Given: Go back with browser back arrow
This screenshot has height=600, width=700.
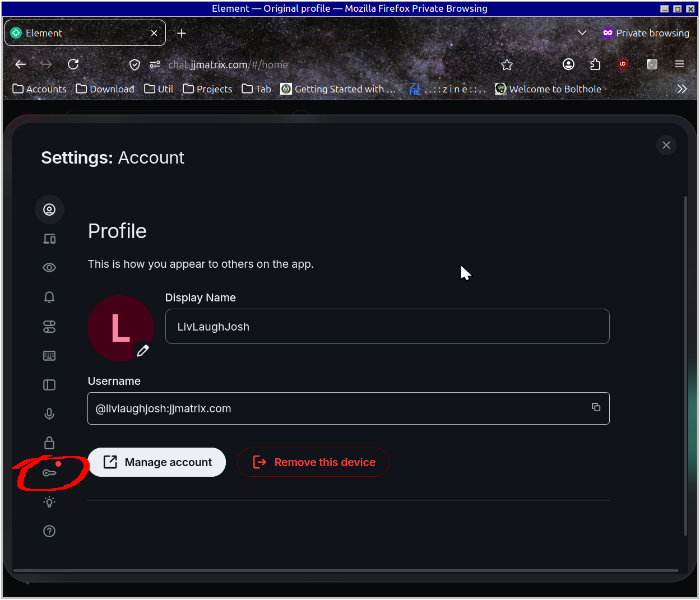Looking at the screenshot, I should (x=21, y=64).
